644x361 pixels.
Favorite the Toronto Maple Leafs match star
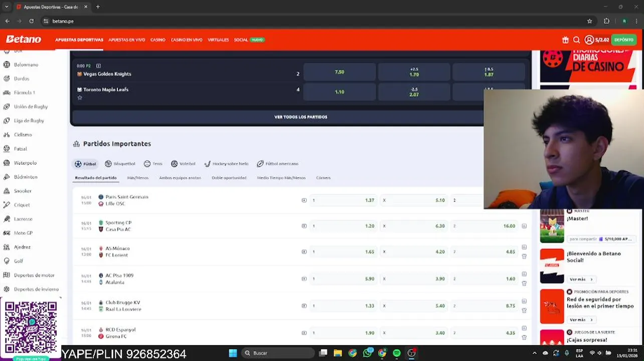80,98
